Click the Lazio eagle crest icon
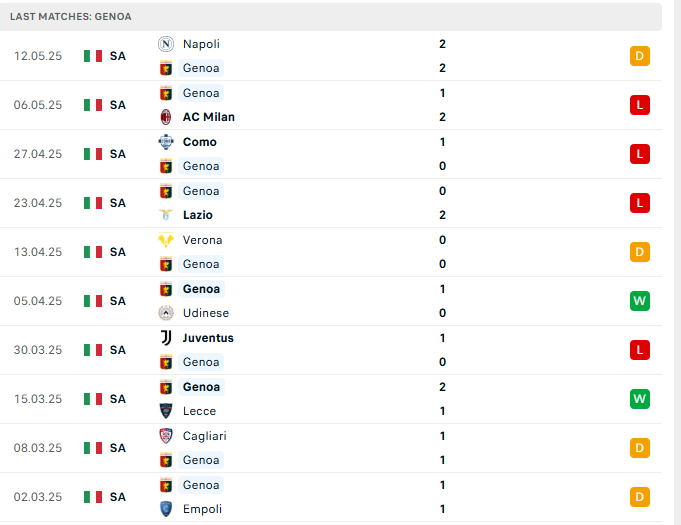681x525 pixels. [x=165, y=215]
